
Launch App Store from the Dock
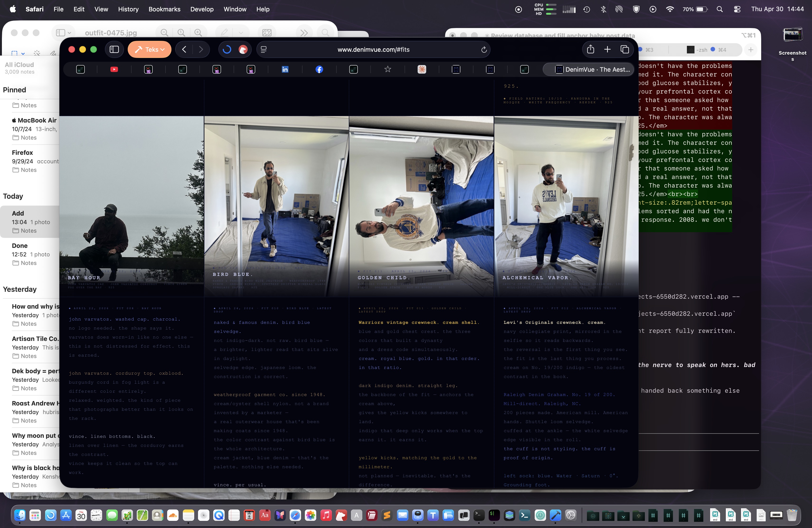[66, 515]
